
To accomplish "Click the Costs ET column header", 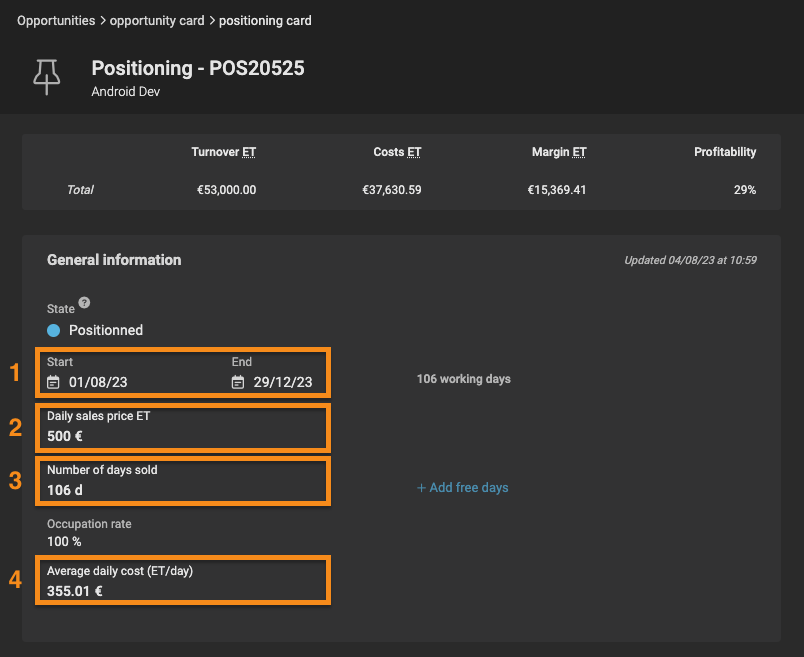I will pyautogui.click(x=397, y=152).
